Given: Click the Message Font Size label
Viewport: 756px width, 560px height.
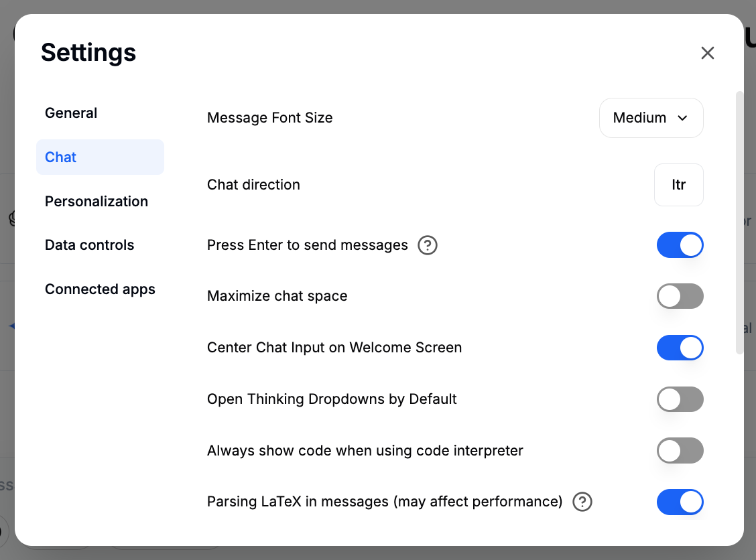Looking at the screenshot, I should 269,118.
